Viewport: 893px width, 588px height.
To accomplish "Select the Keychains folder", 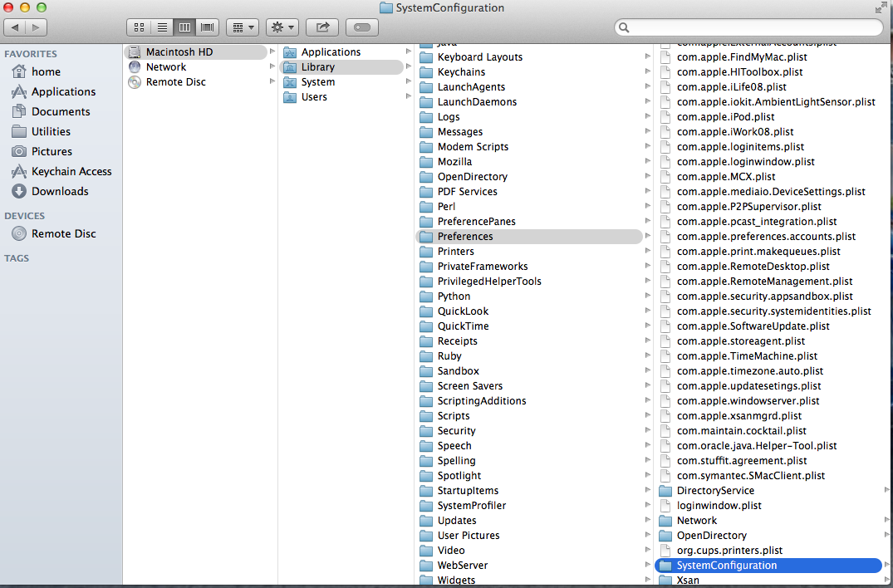I will (x=530, y=71).
